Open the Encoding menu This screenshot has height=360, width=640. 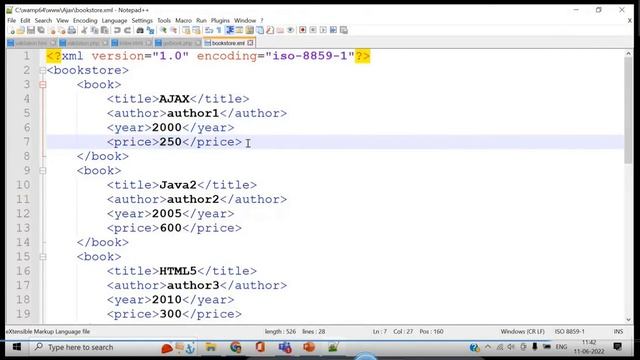point(85,20)
